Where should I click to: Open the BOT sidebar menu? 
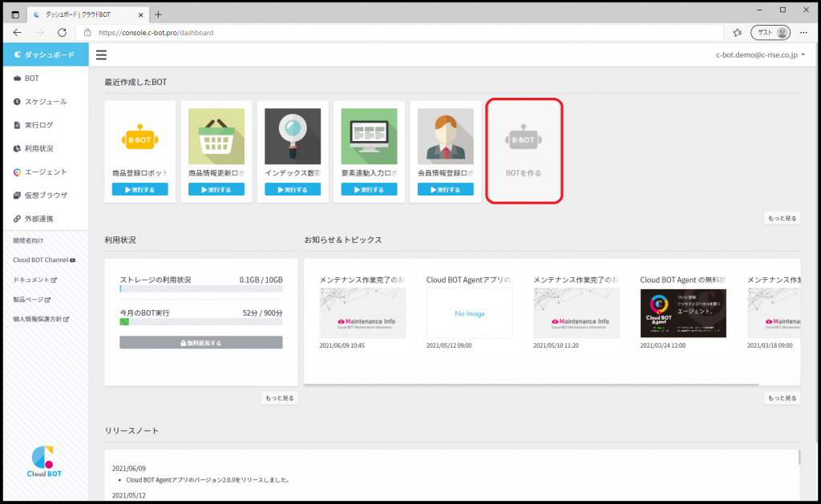point(46,78)
